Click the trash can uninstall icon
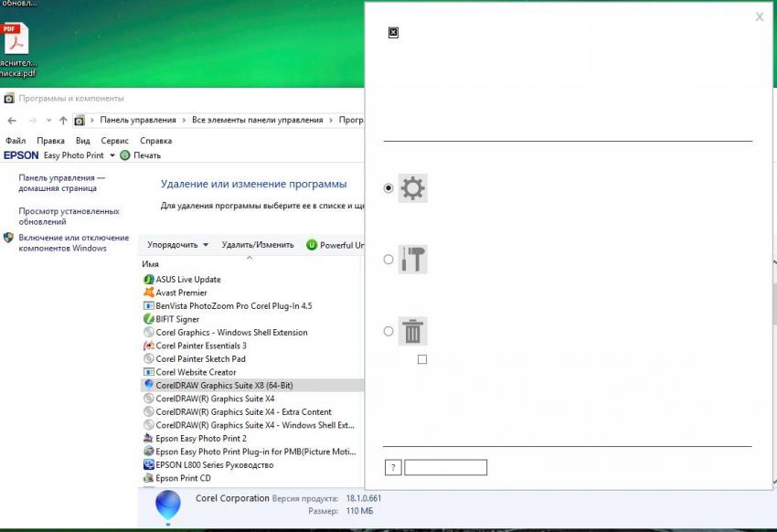The image size is (777, 532). point(413,331)
